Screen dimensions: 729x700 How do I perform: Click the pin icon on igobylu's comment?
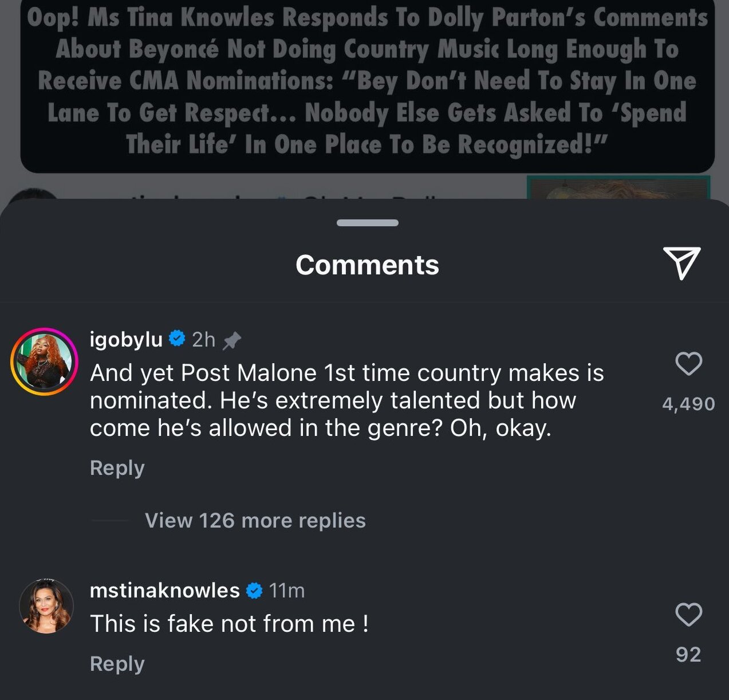coord(232,341)
